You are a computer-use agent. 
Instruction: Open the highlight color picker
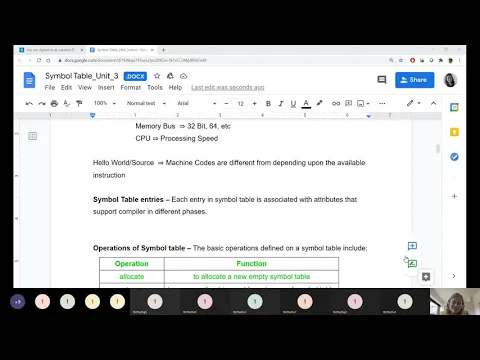coord(319,103)
